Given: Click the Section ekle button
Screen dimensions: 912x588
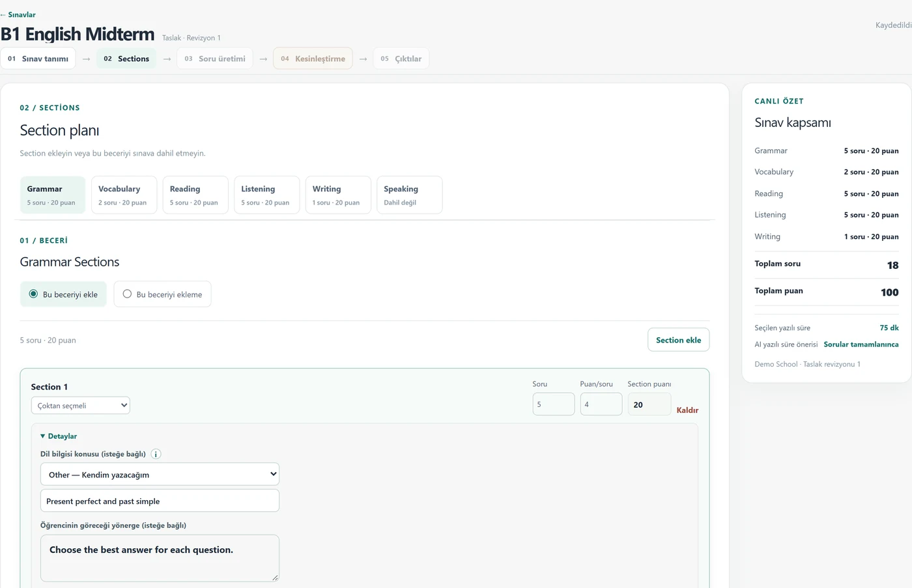Looking at the screenshot, I should click(678, 340).
